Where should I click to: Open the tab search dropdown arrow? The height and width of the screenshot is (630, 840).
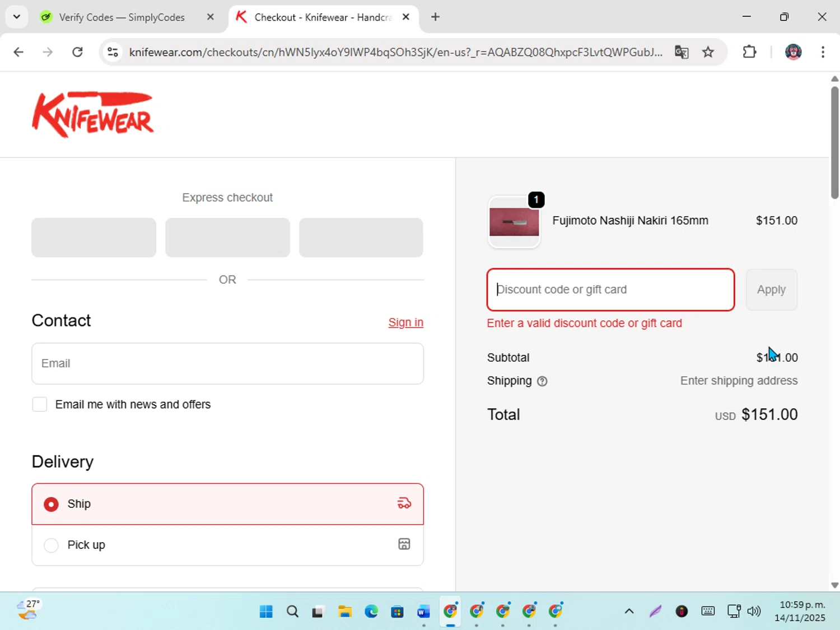[17, 17]
